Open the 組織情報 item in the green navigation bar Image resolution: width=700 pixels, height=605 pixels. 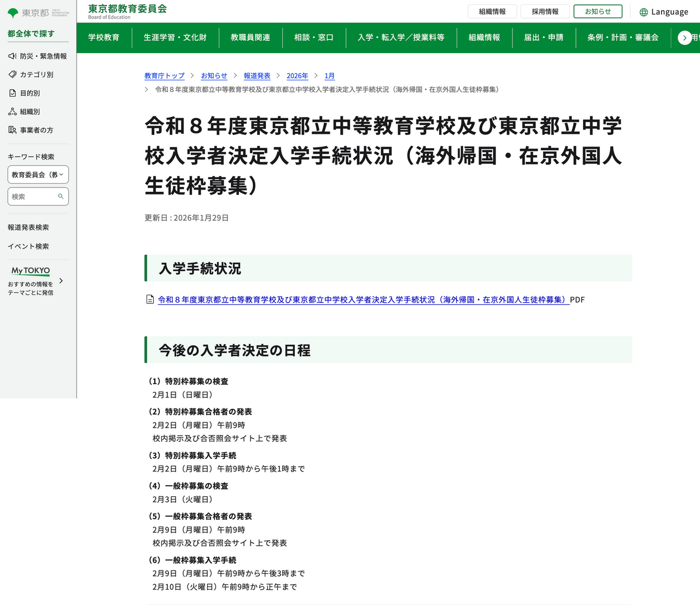click(484, 38)
